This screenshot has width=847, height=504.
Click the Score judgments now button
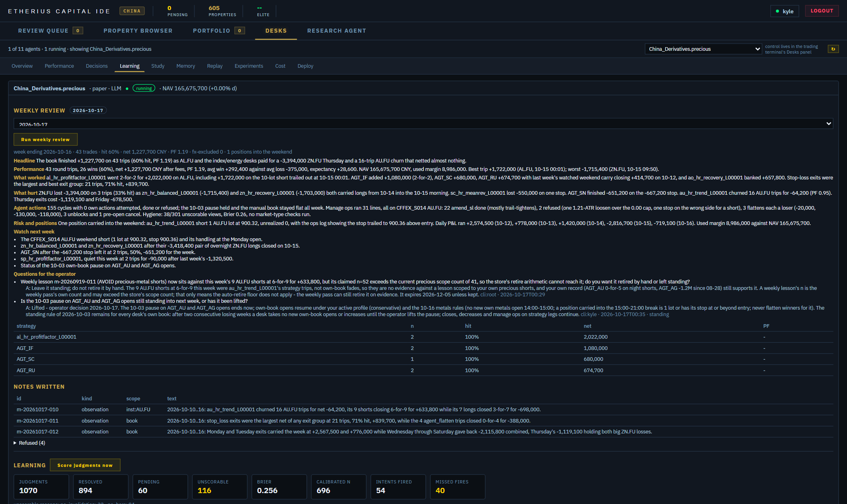[x=85, y=465]
